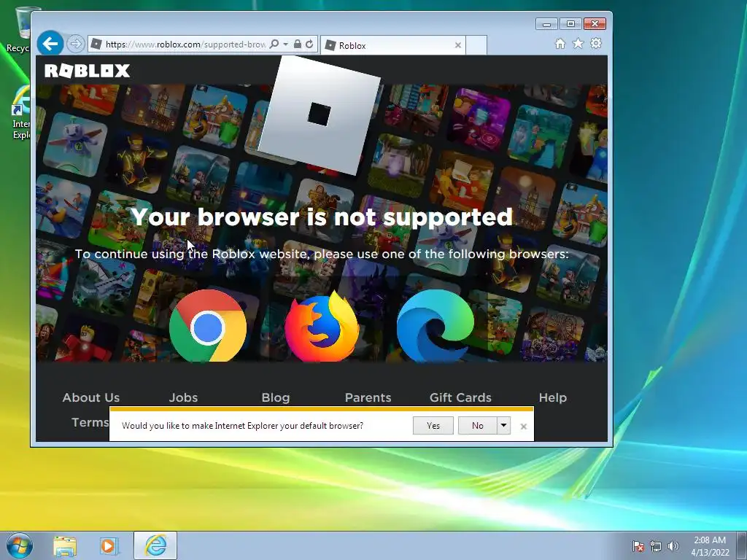Click the page icon beside the URL
This screenshot has width=747, height=560.
[96, 44]
